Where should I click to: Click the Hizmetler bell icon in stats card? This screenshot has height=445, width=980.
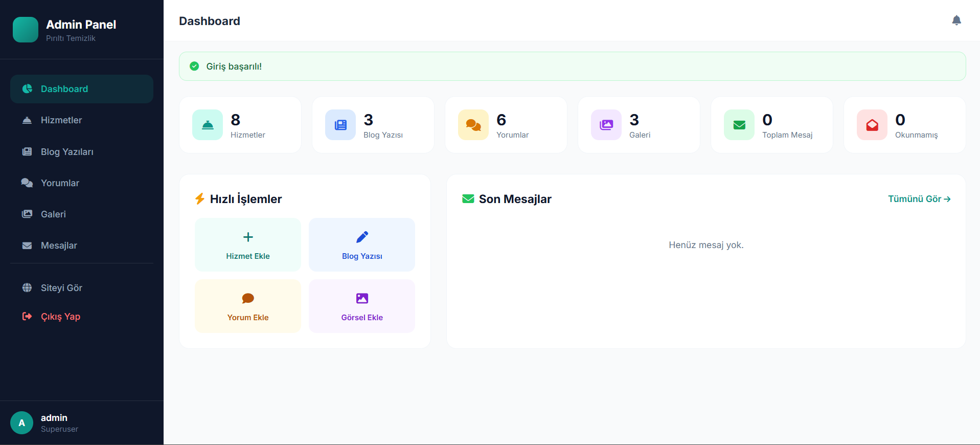pos(208,125)
